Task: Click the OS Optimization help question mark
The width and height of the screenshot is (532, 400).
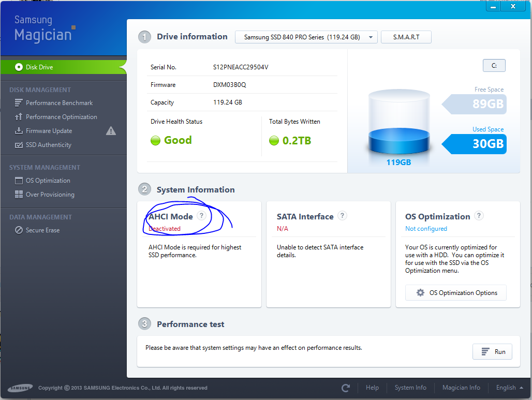Action: [x=479, y=215]
